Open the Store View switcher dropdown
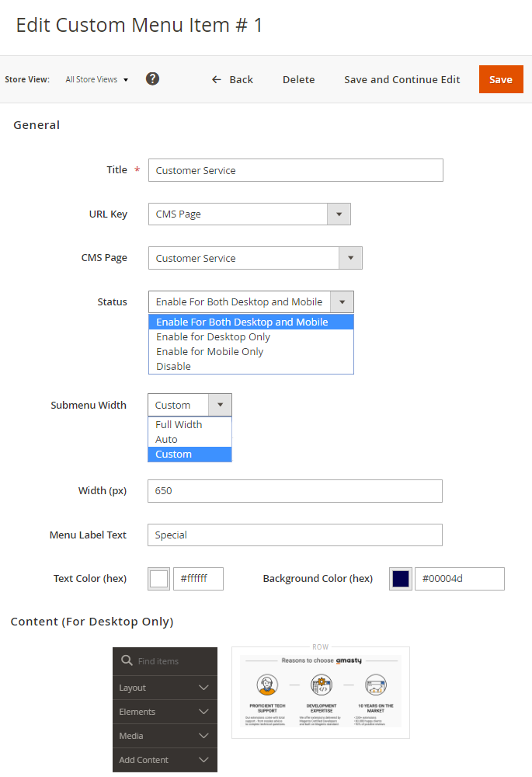Screen dimensions: 532x777 coord(97,79)
